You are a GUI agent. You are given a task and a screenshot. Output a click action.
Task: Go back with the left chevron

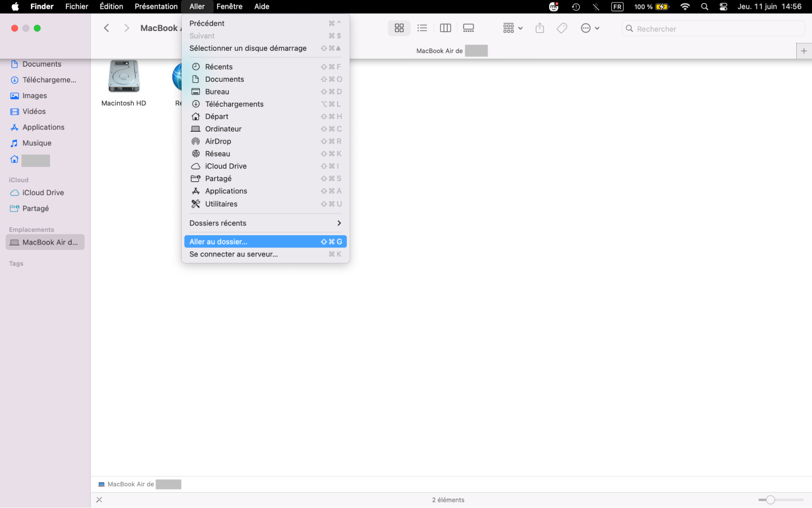point(106,28)
